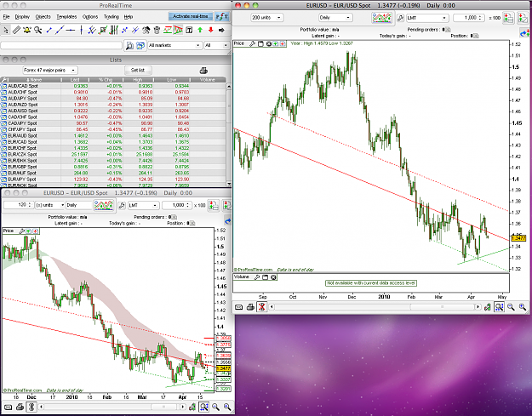532x416 pixels.
Task: Click printer icon in large chart bottom toolbar
Action: click(x=250, y=307)
